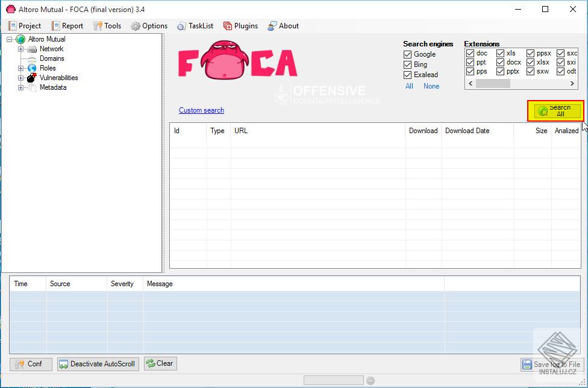Select Vulnerabilities label in the tree
588x388 pixels.
coord(58,78)
